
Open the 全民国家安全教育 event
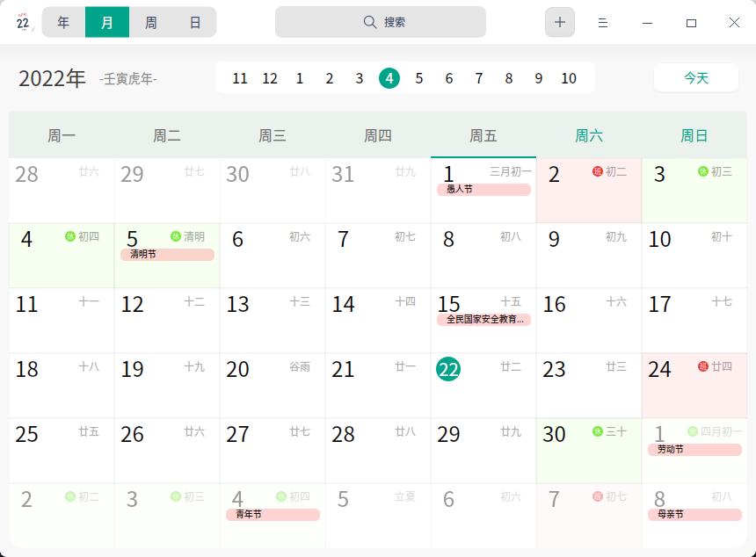(x=483, y=320)
